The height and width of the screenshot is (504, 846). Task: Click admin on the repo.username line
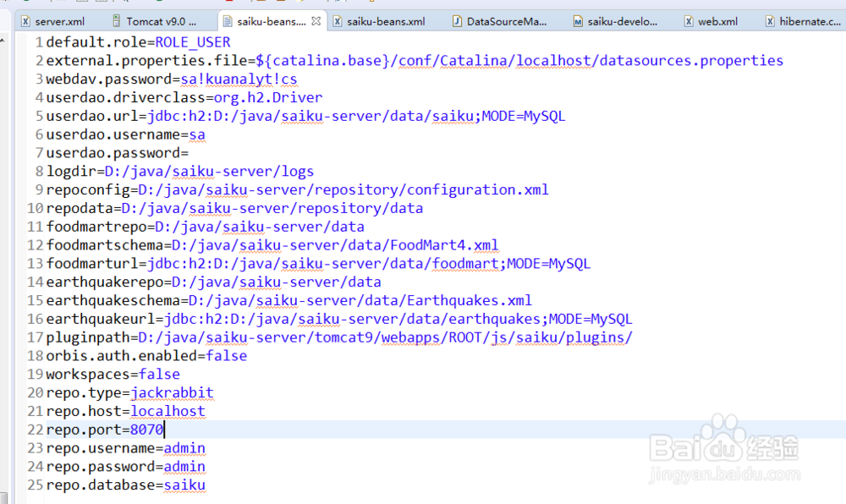(184, 448)
